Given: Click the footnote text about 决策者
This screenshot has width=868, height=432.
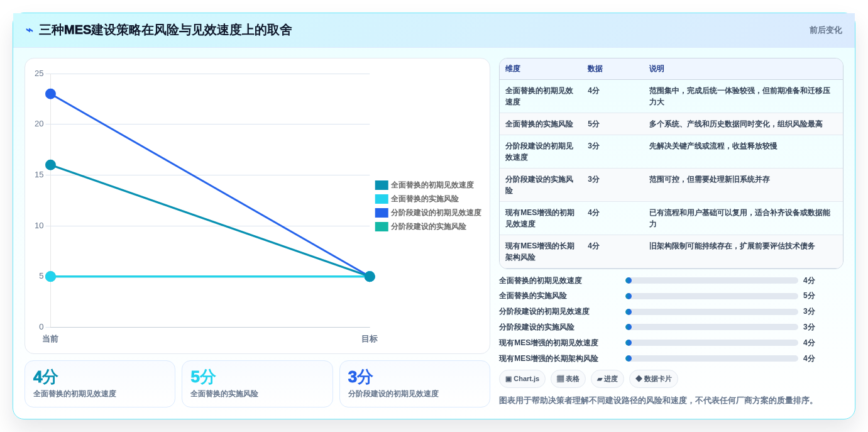Looking at the screenshot, I should click(658, 401).
